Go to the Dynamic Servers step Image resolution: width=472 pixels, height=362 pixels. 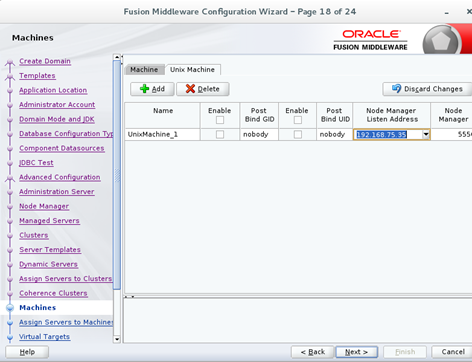[x=48, y=264]
